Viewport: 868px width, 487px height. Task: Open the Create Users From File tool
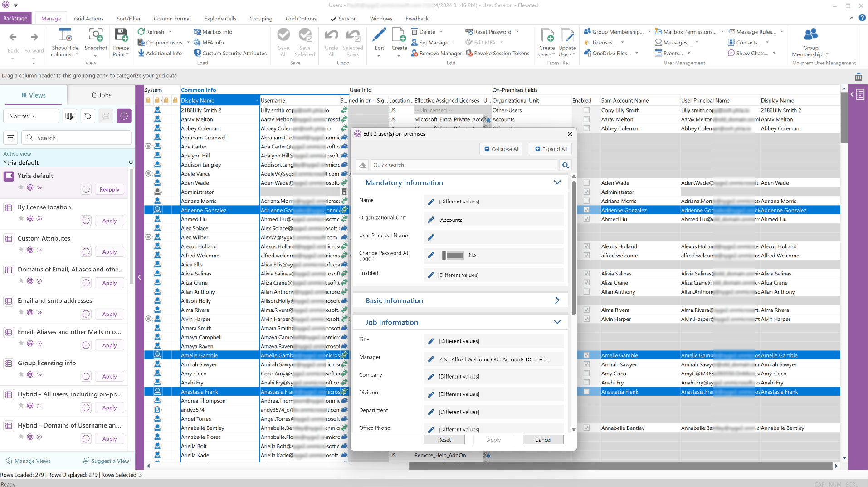[x=546, y=35]
